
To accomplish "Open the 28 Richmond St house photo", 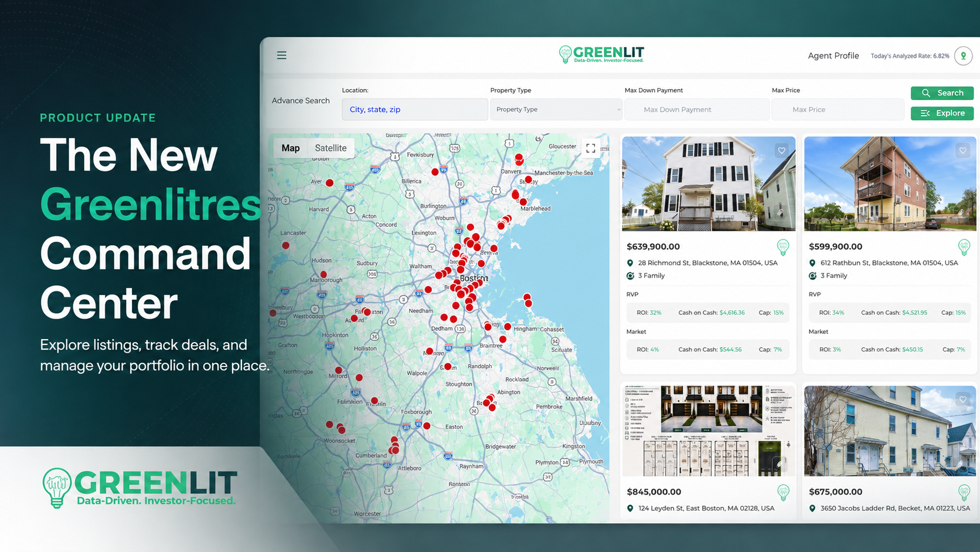I will (708, 184).
